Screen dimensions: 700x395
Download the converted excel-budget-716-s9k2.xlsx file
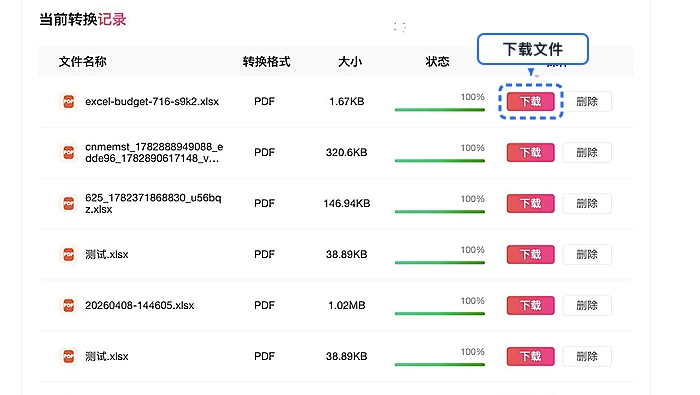click(530, 101)
